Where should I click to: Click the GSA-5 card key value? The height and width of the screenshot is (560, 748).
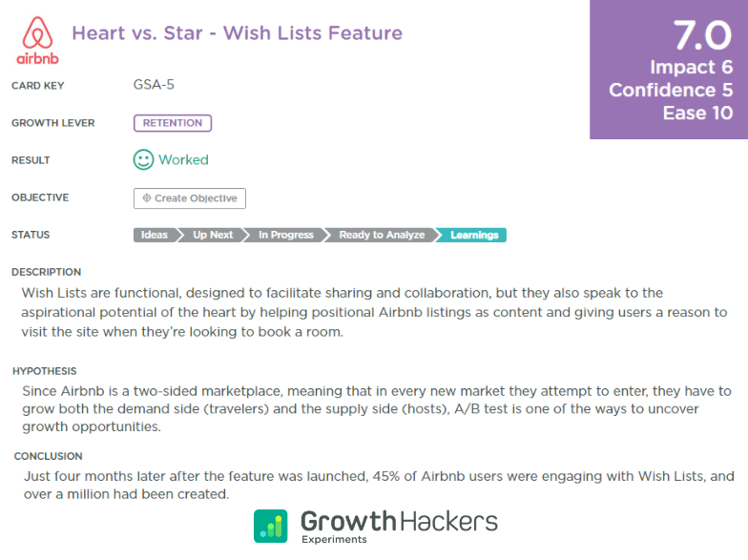154,85
